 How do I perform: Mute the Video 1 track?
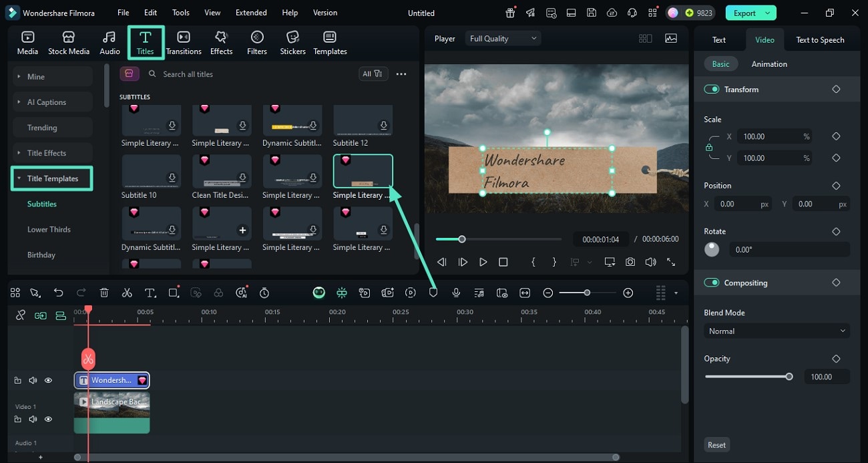33,419
